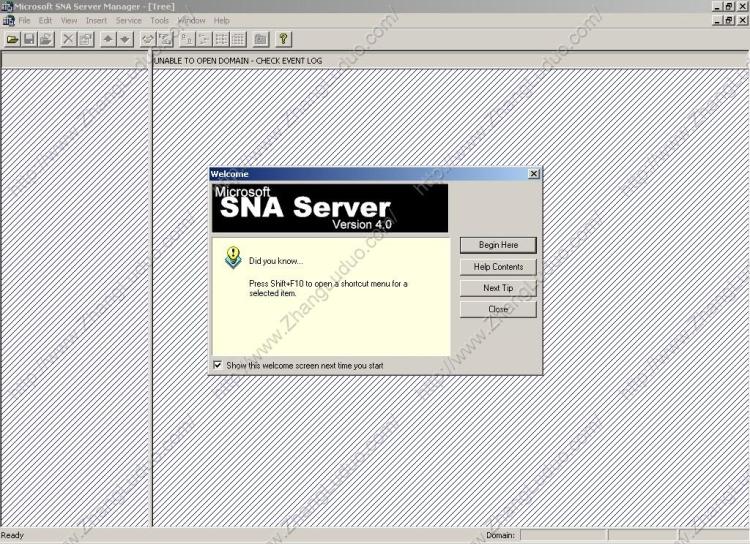The image size is (750, 544).
Task: Open the File menu
Action: point(24,21)
